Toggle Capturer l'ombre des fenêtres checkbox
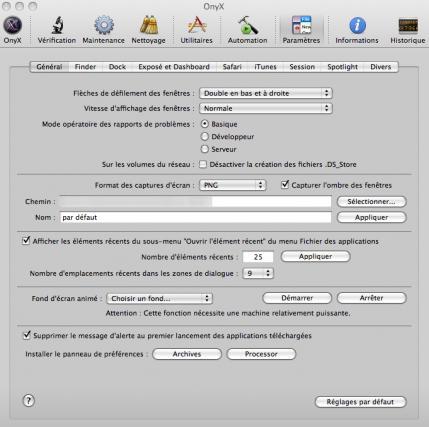This screenshot has width=429, height=427. coord(285,185)
